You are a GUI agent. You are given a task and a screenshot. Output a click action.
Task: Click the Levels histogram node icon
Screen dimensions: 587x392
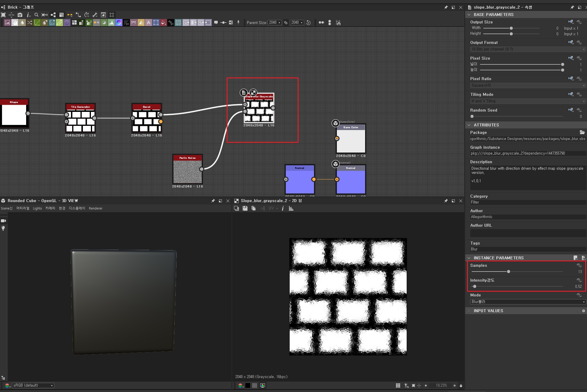tap(111, 23)
